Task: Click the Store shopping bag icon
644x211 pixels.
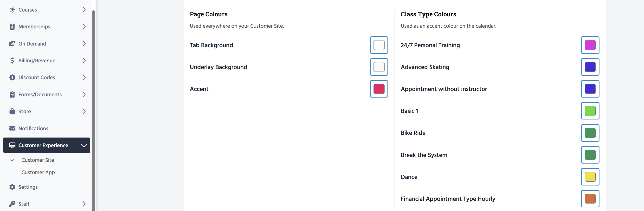Action: coord(12,111)
